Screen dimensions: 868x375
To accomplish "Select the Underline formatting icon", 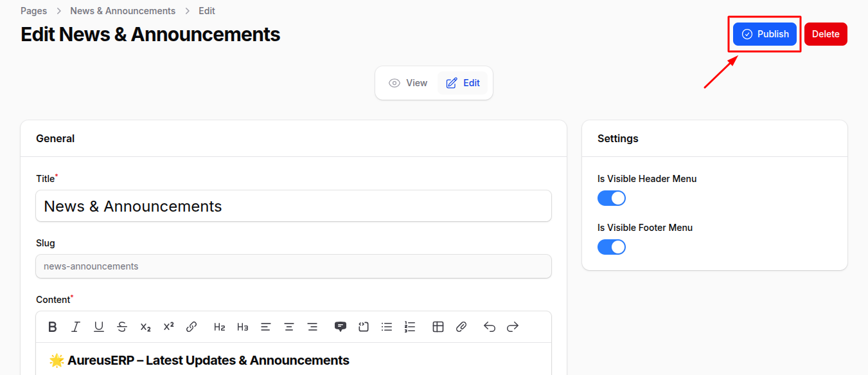I will (x=98, y=327).
